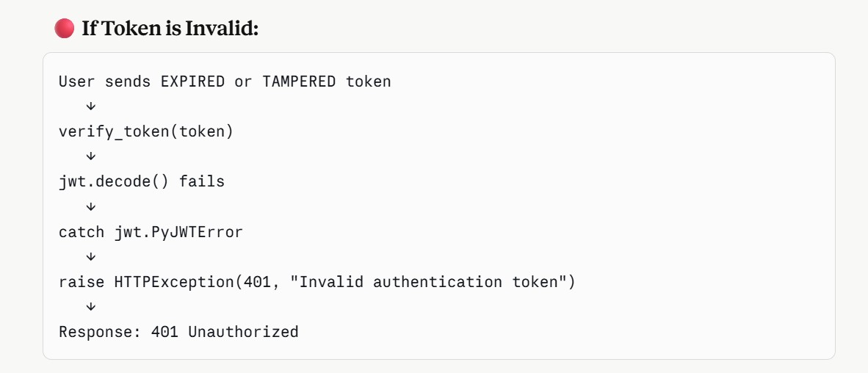Click the arrow under "User sends EXPIRED" line
The width and height of the screenshot is (868, 373).
point(91,106)
